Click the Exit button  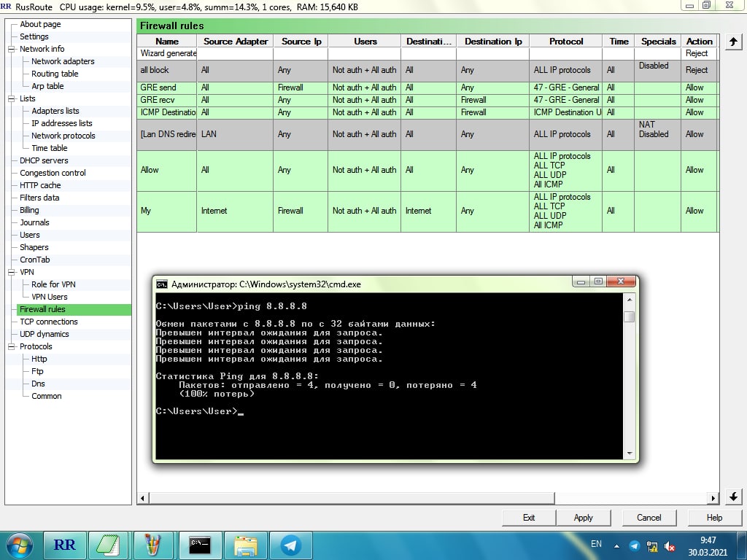tap(529, 518)
